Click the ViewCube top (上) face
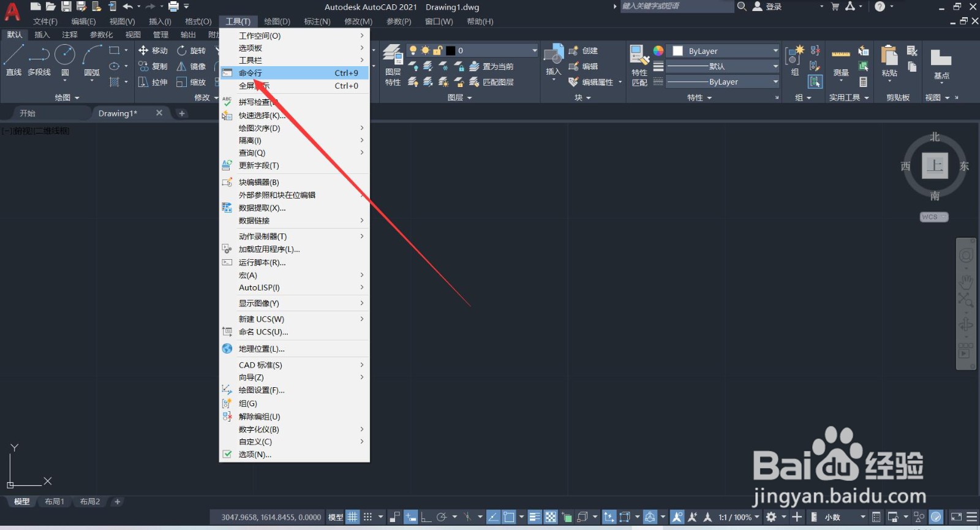The width and height of the screenshot is (980, 530). 935,165
